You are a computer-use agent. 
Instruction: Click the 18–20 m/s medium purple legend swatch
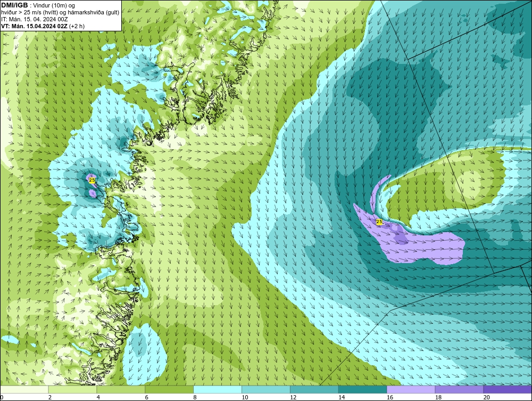click(x=460, y=389)
